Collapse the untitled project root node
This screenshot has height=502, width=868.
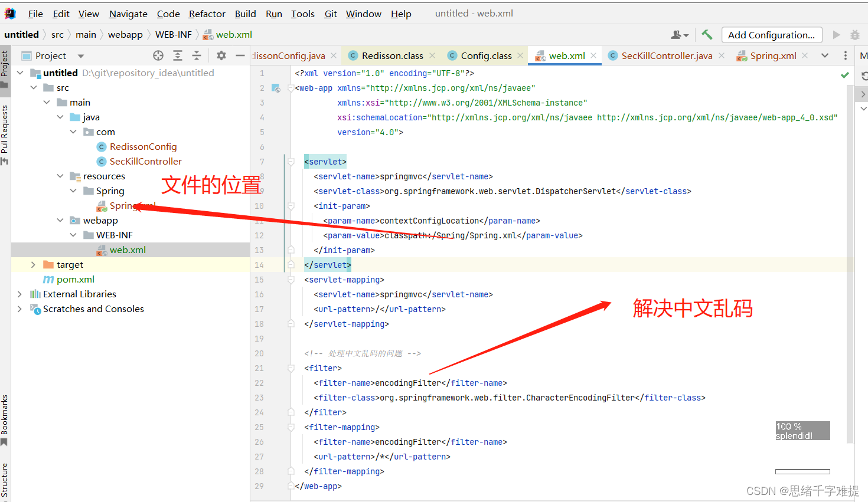(20, 73)
